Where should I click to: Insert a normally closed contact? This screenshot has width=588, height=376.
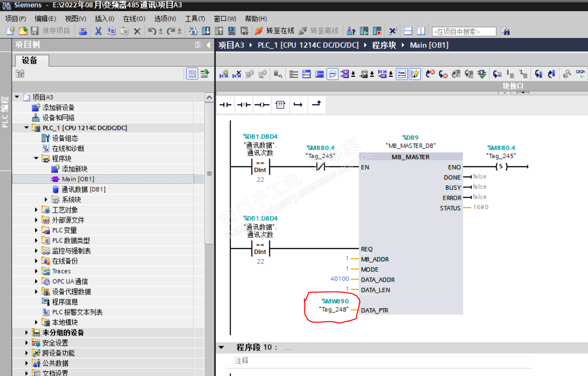point(244,105)
